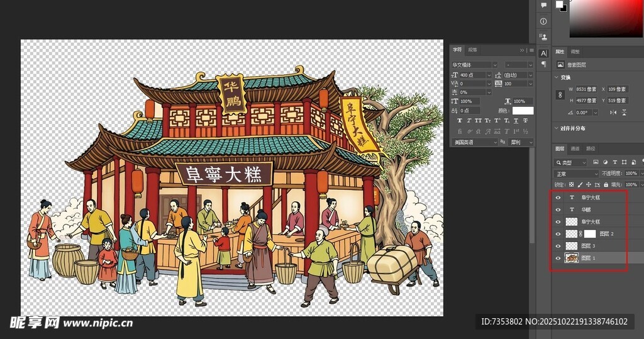644x339 pixels.
Task: Click the white text color swatch
Action: pyautogui.click(x=523, y=111)
